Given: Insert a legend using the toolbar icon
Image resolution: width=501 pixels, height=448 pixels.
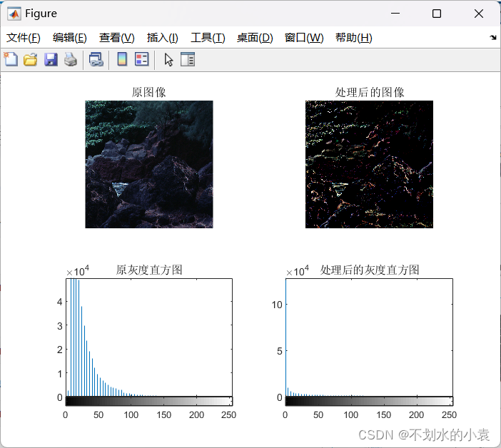Looking at the screenshot, I should (x=142, y=59).
